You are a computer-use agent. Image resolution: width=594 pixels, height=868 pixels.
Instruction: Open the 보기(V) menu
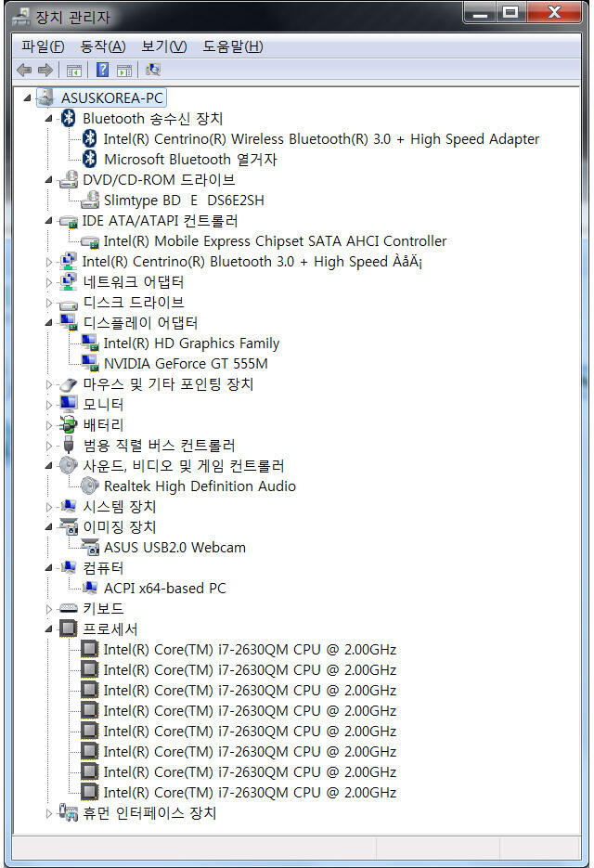point(164,46)
